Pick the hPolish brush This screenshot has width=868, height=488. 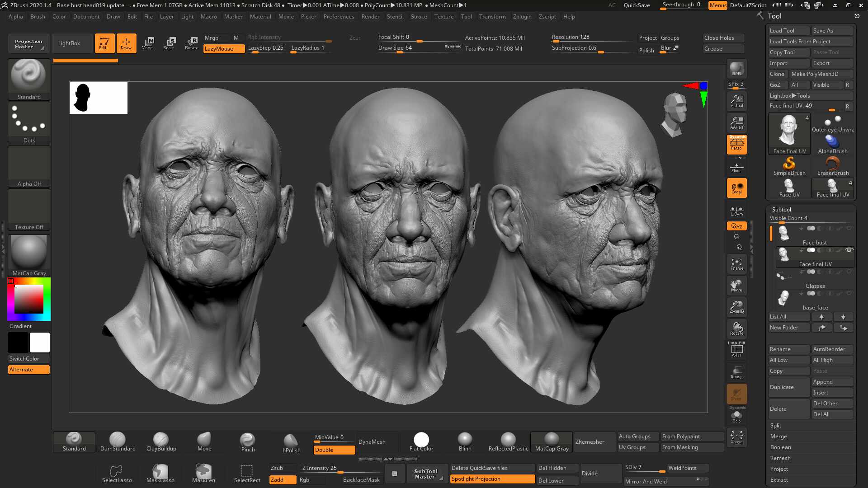(291, 443)
